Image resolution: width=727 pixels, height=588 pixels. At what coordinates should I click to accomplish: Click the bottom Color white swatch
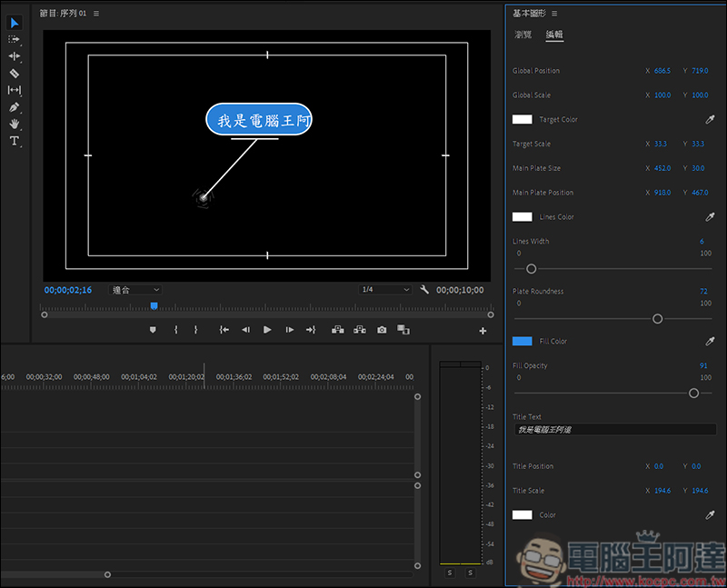tap(522, 514)
